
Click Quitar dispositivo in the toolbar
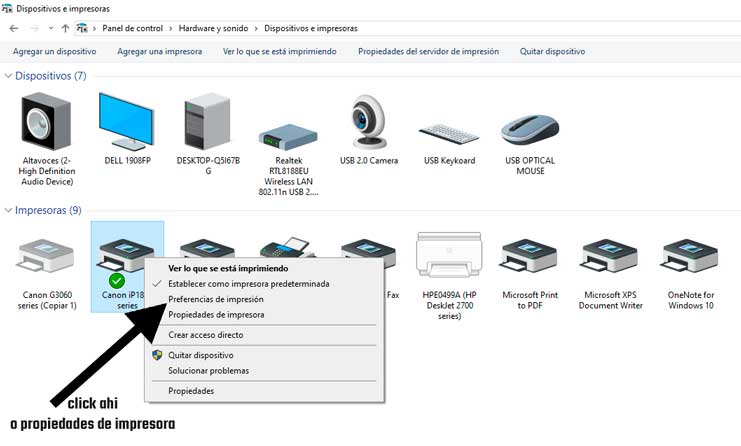click(552, 51)
